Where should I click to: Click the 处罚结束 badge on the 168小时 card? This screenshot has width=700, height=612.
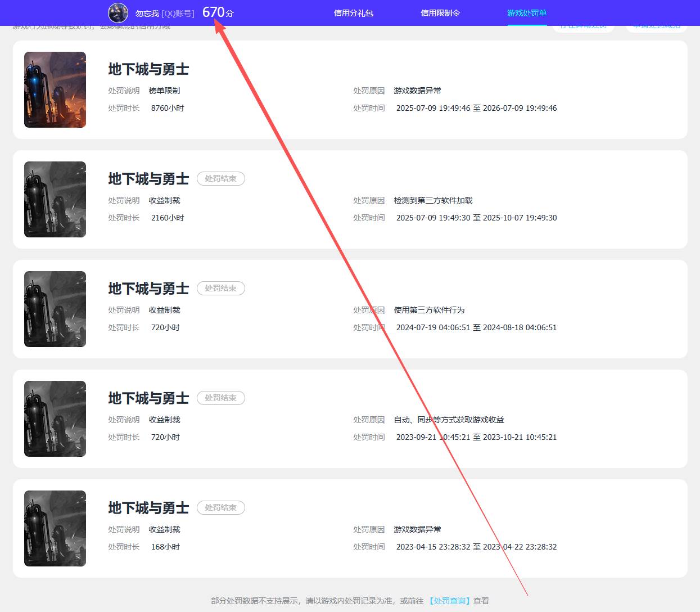221,507
